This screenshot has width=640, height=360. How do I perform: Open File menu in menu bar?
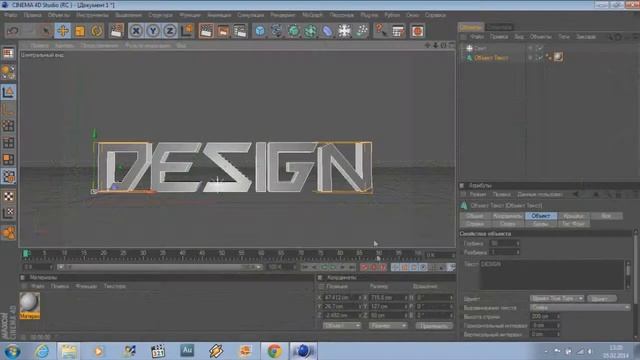(x=11, y=15)
